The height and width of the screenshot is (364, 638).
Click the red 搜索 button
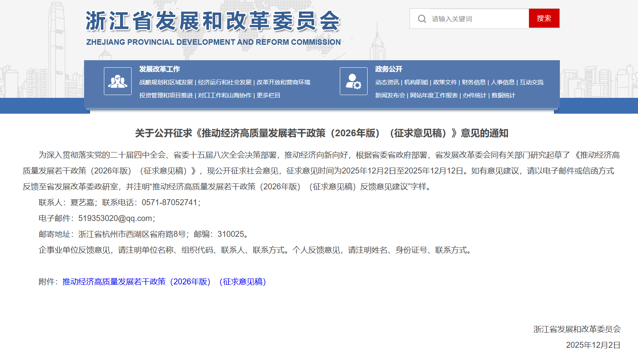pyautogui.click(x=544, y=18)
